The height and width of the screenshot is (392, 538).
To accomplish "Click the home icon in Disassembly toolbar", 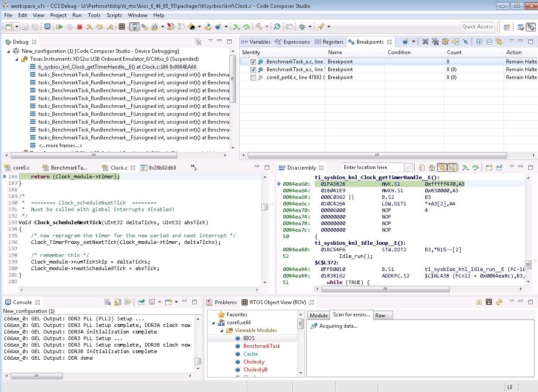I will pyautogui.click(x=431, y=167).
